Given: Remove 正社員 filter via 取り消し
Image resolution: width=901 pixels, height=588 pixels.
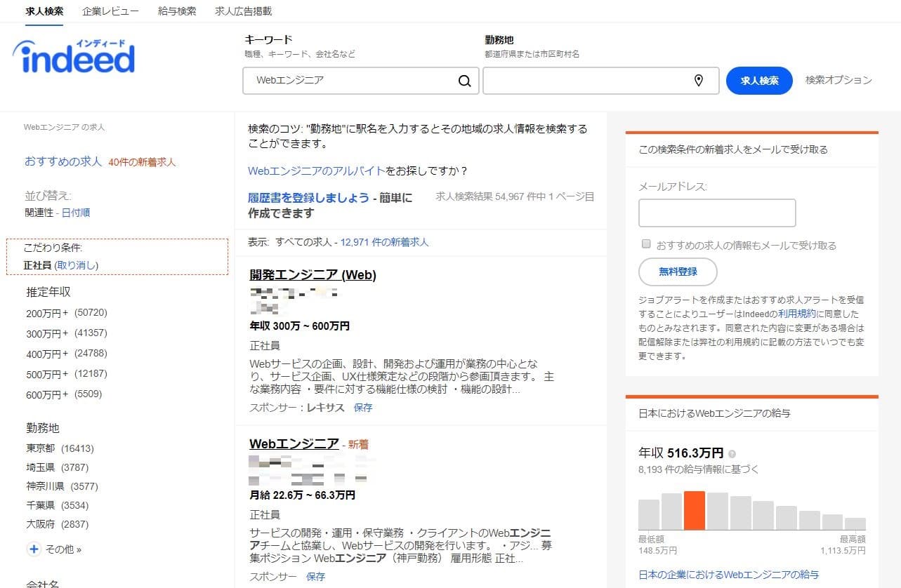Looking at the screenshot, I should coord(77,265).
